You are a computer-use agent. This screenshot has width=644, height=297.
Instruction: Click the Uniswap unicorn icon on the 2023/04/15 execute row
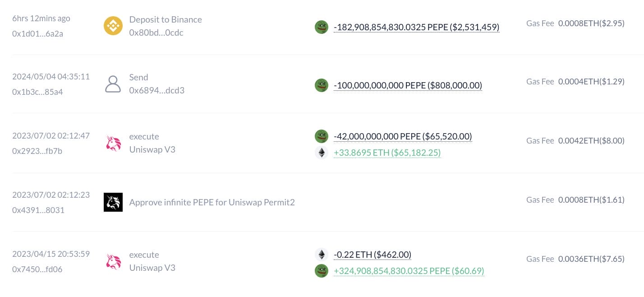[x=113, y=261]
